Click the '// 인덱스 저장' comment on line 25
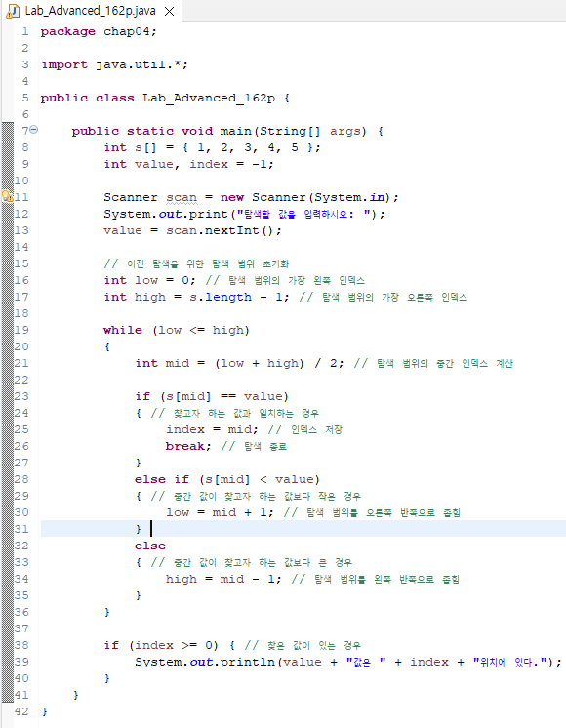566x728 pixels. pos(304,429)
